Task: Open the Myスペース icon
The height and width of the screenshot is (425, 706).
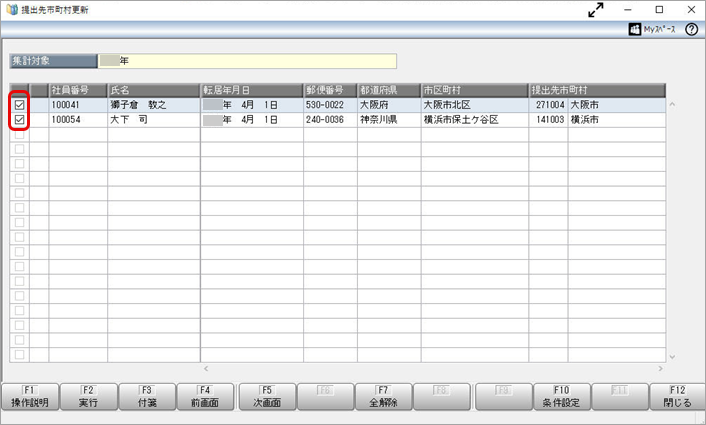Action: pyautogui.click(x=634, y=30)
